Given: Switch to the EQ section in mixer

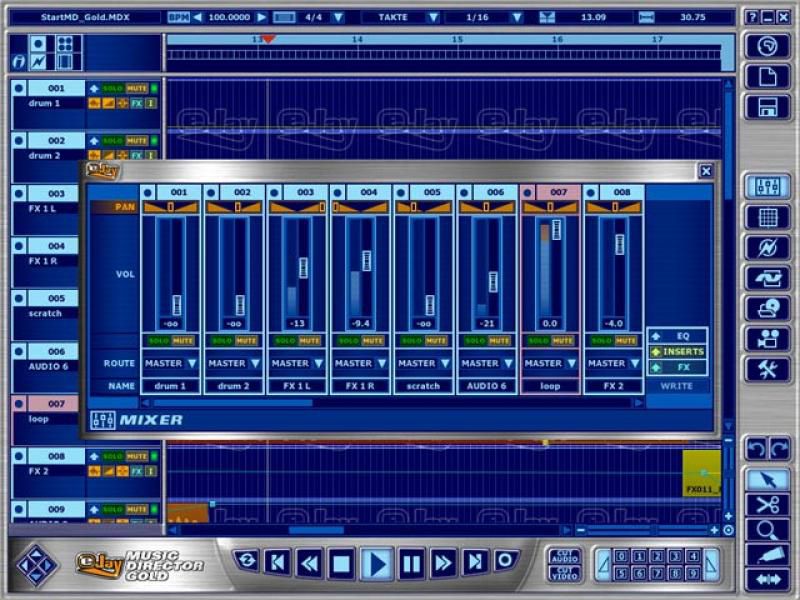Looking at the screenshot, I should pyautogui.click(x=678, y=336).
